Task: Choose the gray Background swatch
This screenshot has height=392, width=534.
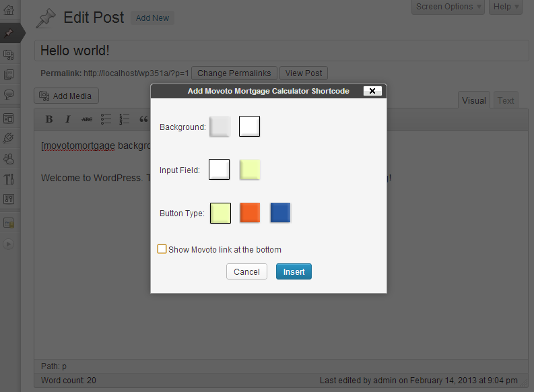Action: tap(220, 127)
